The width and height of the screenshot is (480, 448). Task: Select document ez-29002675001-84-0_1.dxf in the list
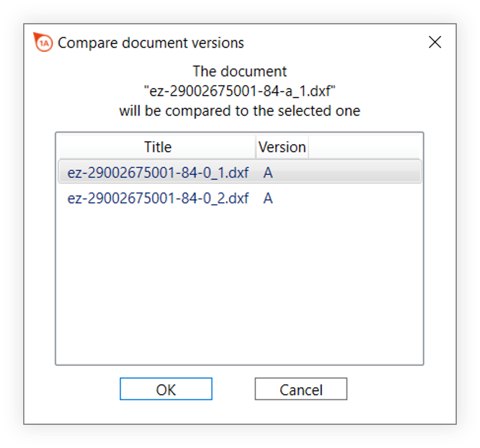(158, 173)
